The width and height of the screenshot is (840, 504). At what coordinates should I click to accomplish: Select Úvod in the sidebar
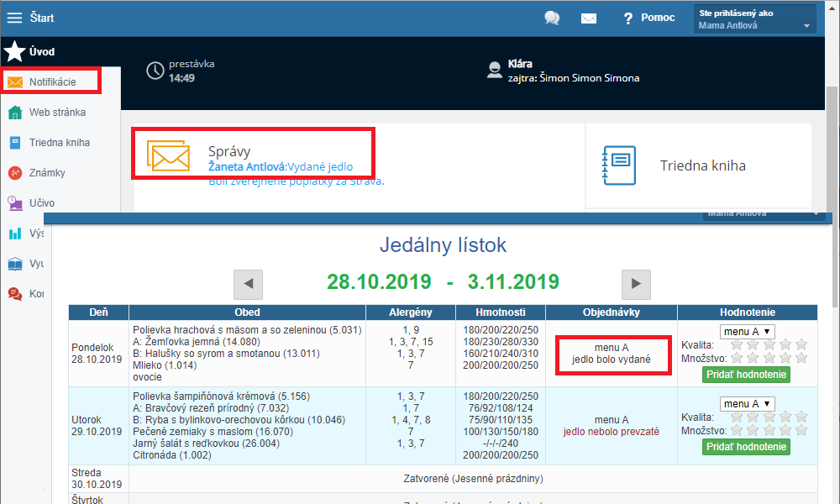42,51
